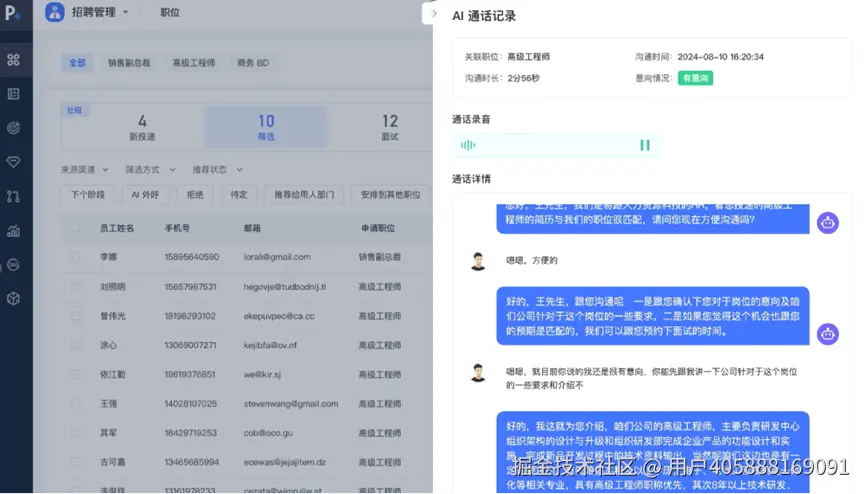
Task: Click email kejibfa@ov.nf
Action: pos(270,345)
